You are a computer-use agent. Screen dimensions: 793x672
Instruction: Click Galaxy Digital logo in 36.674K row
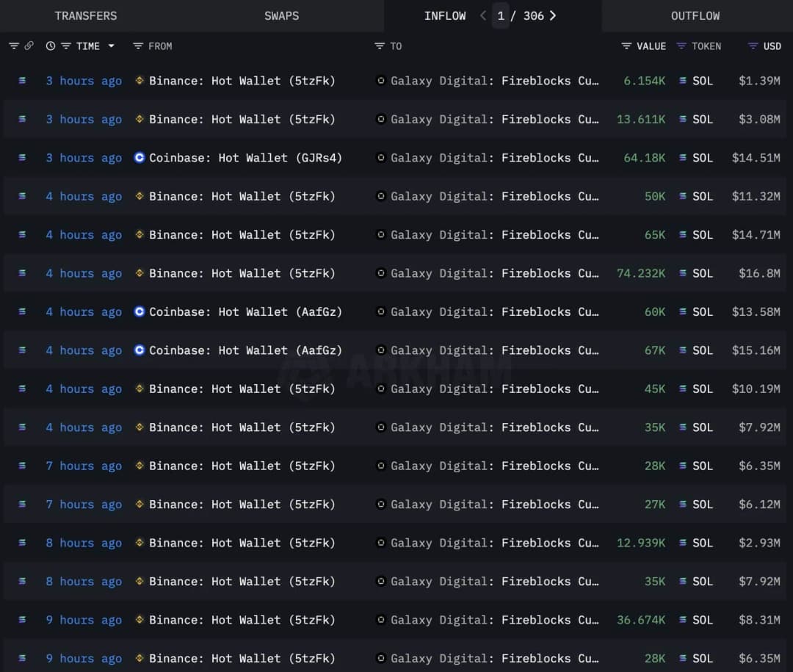coord(381,619)
